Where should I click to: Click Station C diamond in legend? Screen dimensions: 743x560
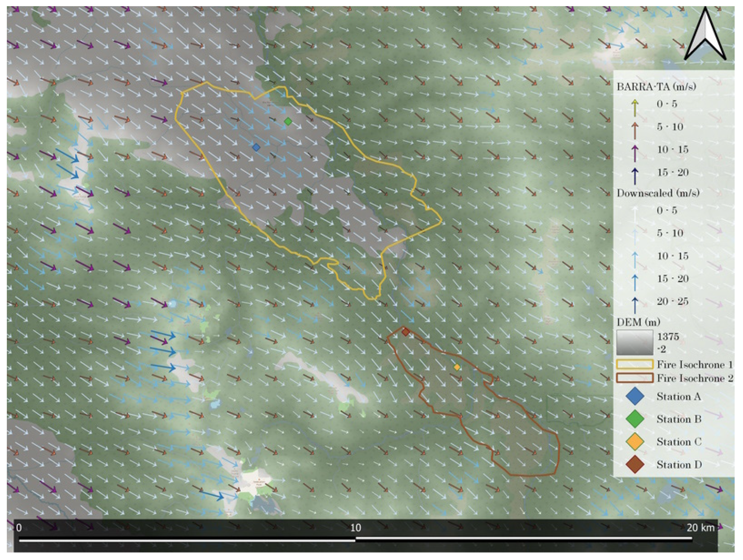tap(635, 442)
